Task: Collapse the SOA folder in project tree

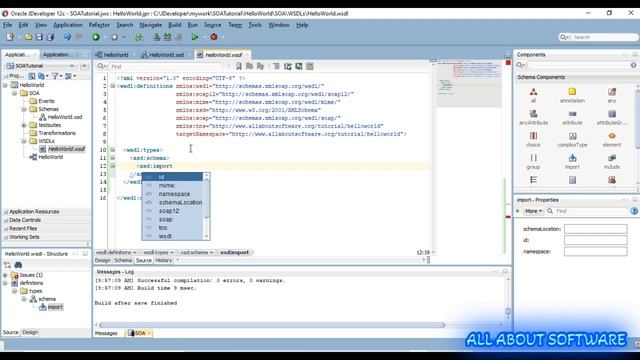Action: [x=14, y=93]
